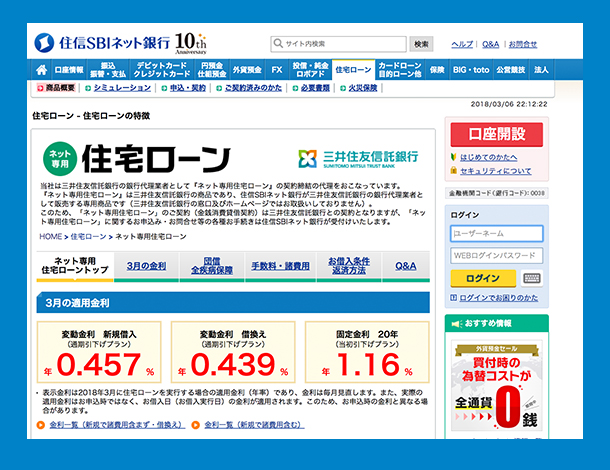Open ログインでお困りのかた link
Viewport: 610px width, 470px height.
pyautogui.click(x=499, y=298)
